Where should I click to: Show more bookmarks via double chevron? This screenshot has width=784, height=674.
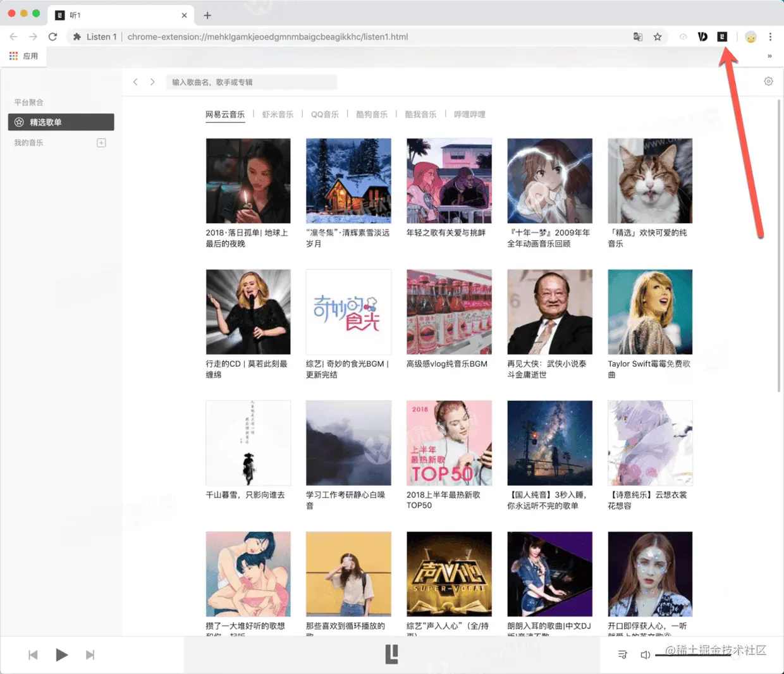point(769,56)
